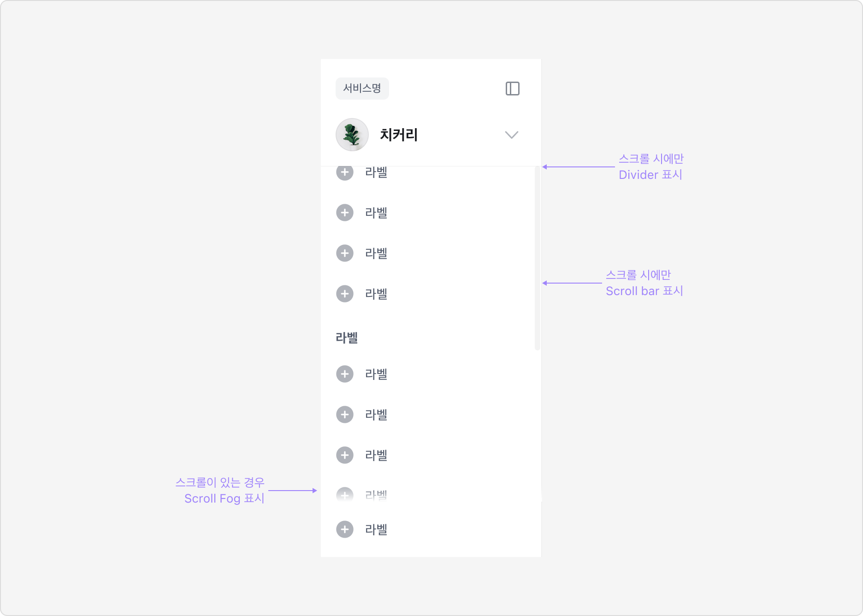Select the bold 라벨 section header
Screen dimensions: 863x616
pyautogui.click(x=347, y=338)
